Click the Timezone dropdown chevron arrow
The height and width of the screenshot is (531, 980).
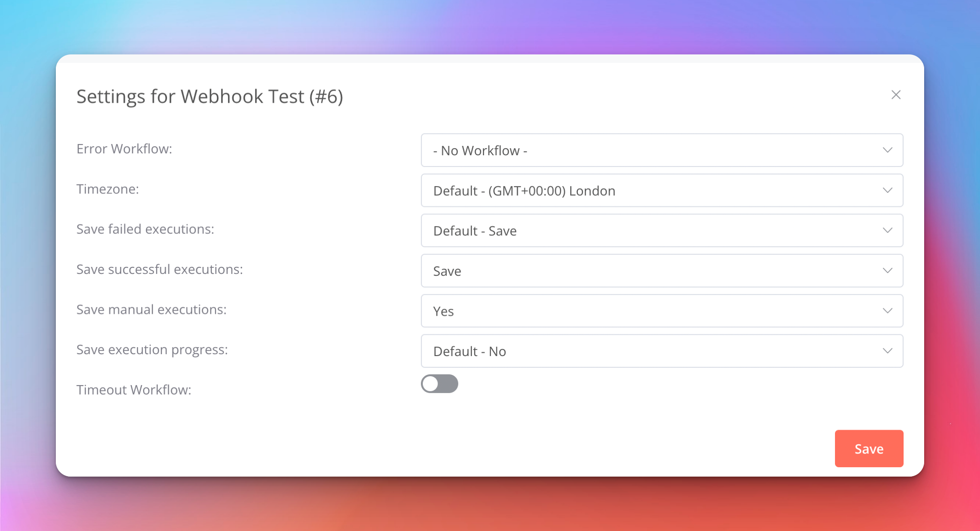click(887, 190)
